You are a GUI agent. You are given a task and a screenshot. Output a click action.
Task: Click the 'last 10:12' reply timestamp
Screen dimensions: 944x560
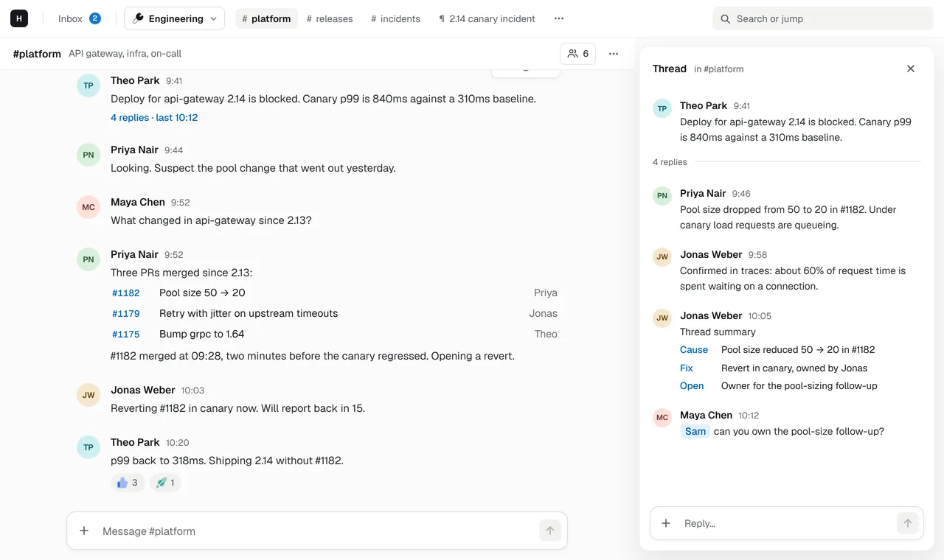click(177, 117)
